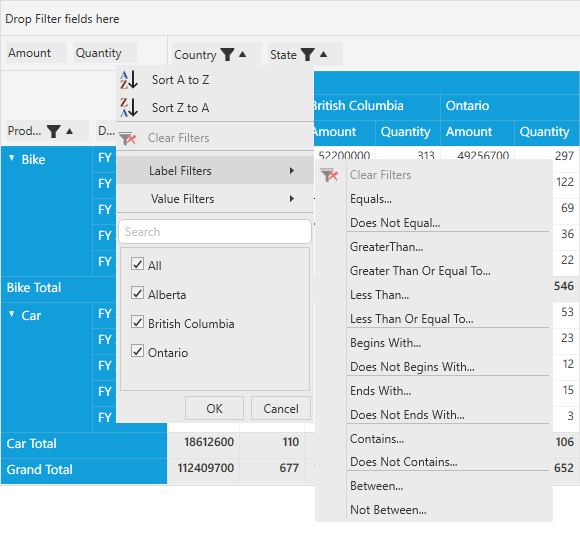Click the Country column field button
The image size is (580, 541).
[x=217, y=54]
